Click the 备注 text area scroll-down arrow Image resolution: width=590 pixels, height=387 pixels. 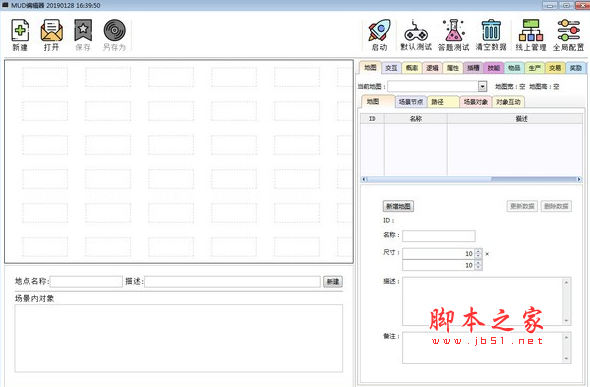coord(566,358)
